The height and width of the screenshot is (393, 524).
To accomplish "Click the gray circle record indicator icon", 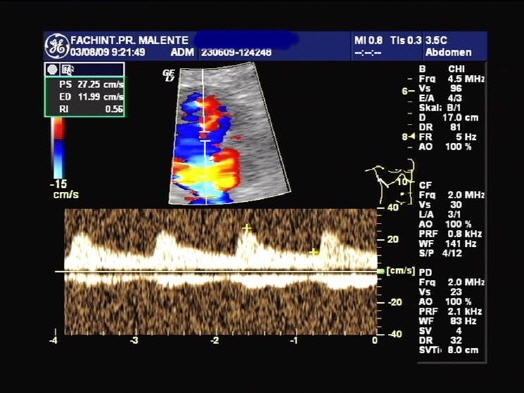I will pos(52,70).
